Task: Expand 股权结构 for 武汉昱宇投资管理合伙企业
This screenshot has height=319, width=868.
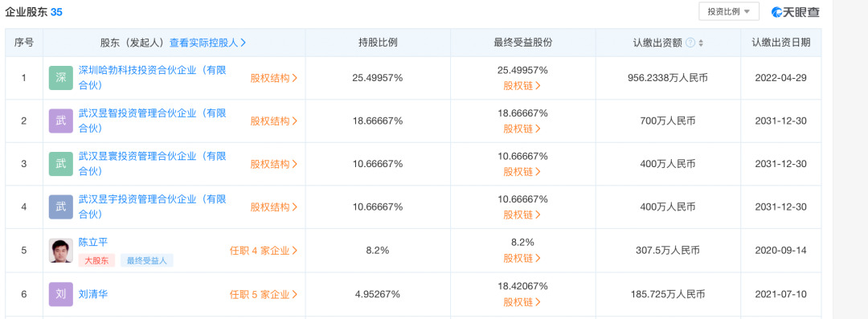Action: click(x=273, y=207)
